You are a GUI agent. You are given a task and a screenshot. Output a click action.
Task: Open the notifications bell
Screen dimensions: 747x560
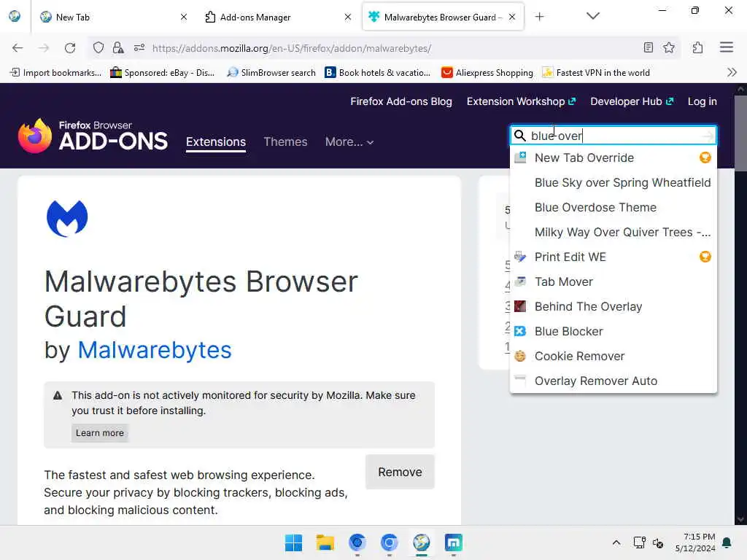pyautogui.click(x=727, y=542)
